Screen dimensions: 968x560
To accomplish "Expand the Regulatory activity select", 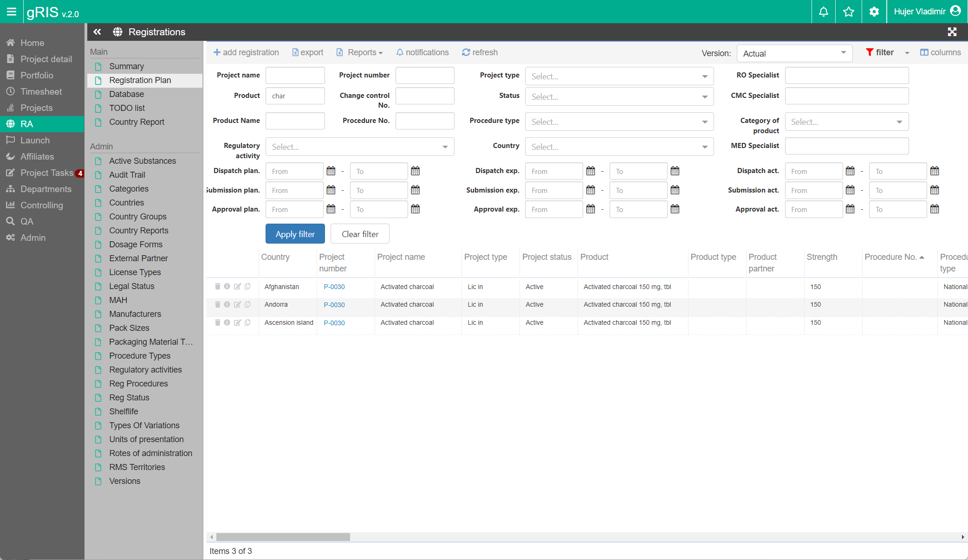I will (360, 147).
